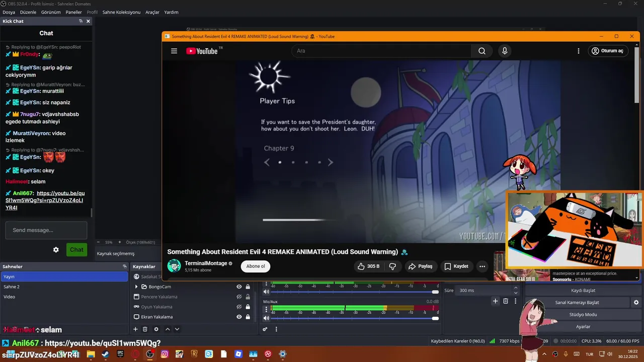The width and height of the screenshot is (644, 362).
Task: Adjust desktop audio volume slider above Mic/Aux
Action: click(435, 292)
